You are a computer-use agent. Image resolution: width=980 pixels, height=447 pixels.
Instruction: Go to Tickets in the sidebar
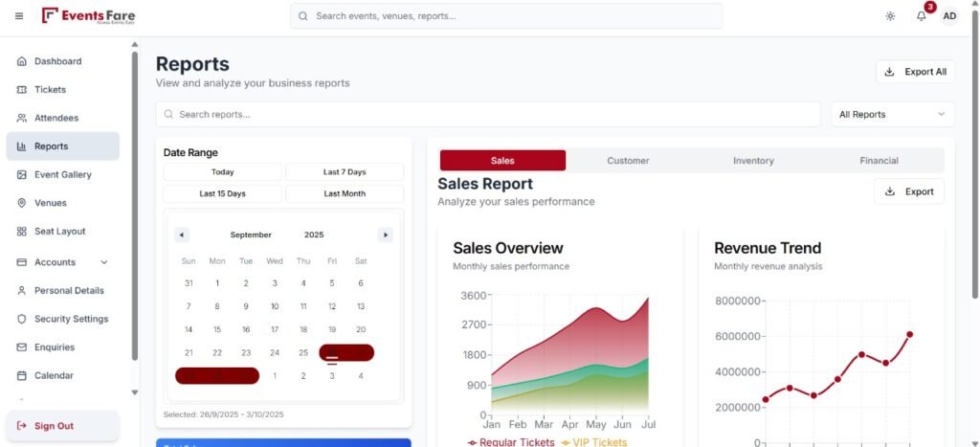[x=50, y=90]
